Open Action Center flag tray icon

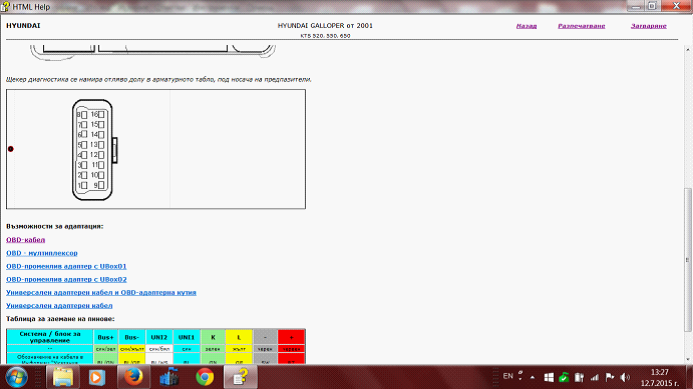coord(610,377)
